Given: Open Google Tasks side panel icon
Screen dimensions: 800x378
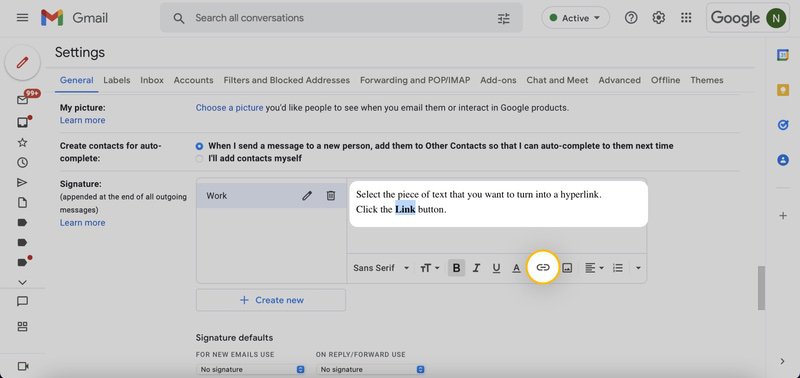Looking at the screenshot, I should tap(783, 125).
